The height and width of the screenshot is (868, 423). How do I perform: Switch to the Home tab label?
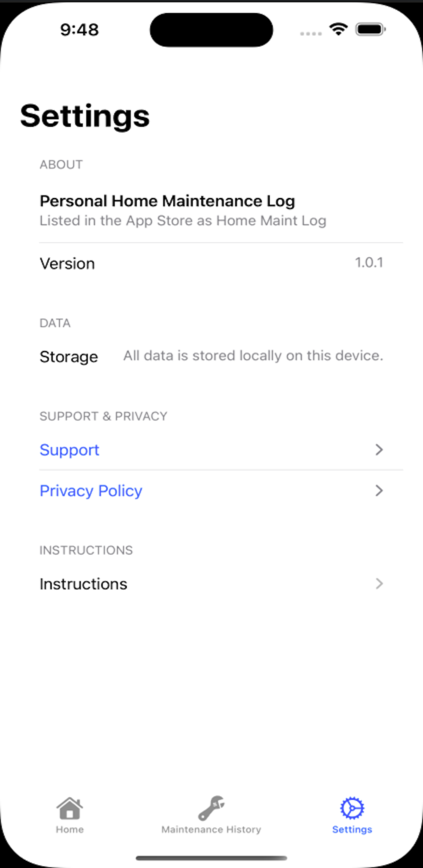(x=70, y=829)
